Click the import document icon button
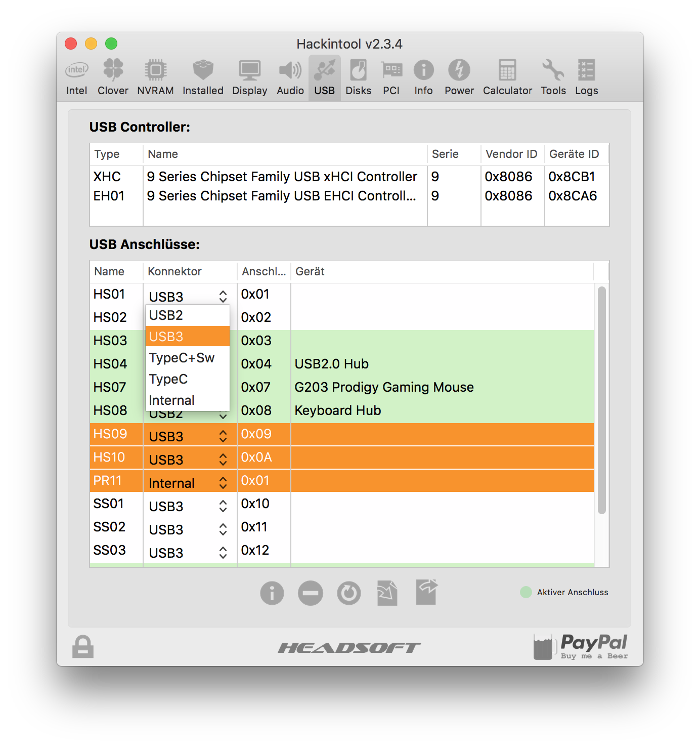The height and width of the screenshot is (747, 700). click(387, 593)
